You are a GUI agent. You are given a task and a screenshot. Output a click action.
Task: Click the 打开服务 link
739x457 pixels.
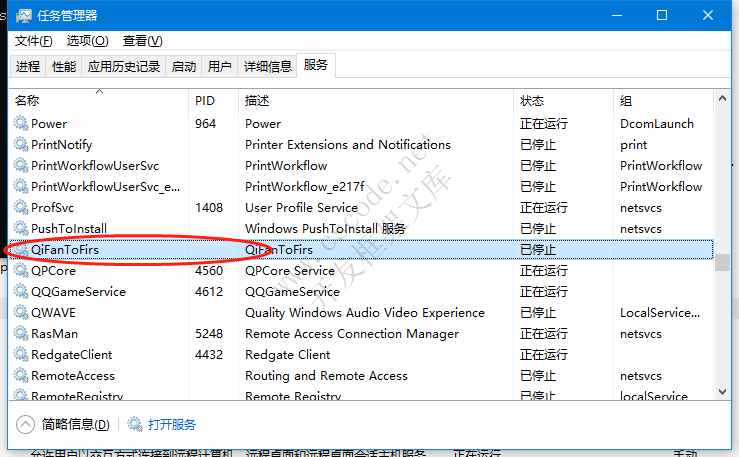tap(172, 424)
